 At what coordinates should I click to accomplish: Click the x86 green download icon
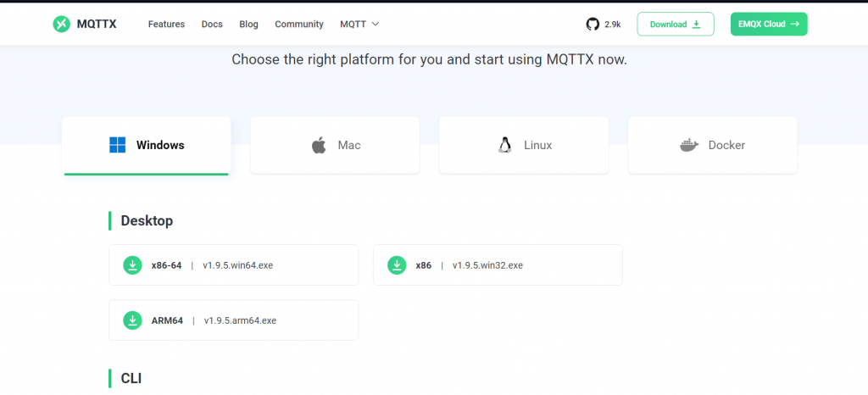click(x=397, y=265)
